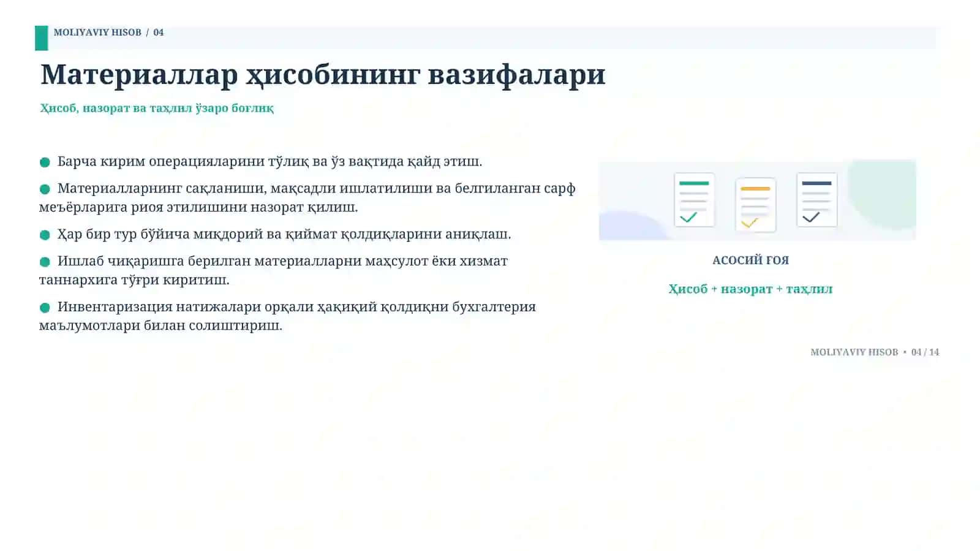Screen dimensions: 980x551
Task: Click the text 'таннархига тўғри киритиш'
Action: click(x=134, y=280)
